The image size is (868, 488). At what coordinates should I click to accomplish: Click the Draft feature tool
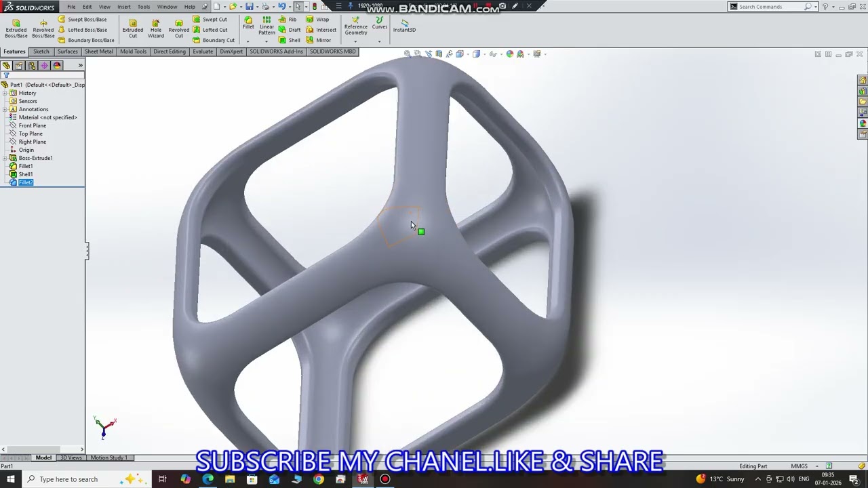[290, 30]
